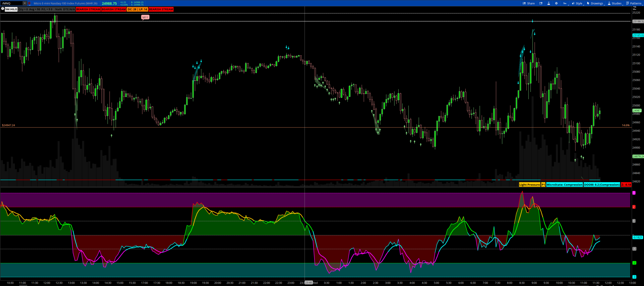
Task: Open the Patterns menu
Action: tap(633, 3)
